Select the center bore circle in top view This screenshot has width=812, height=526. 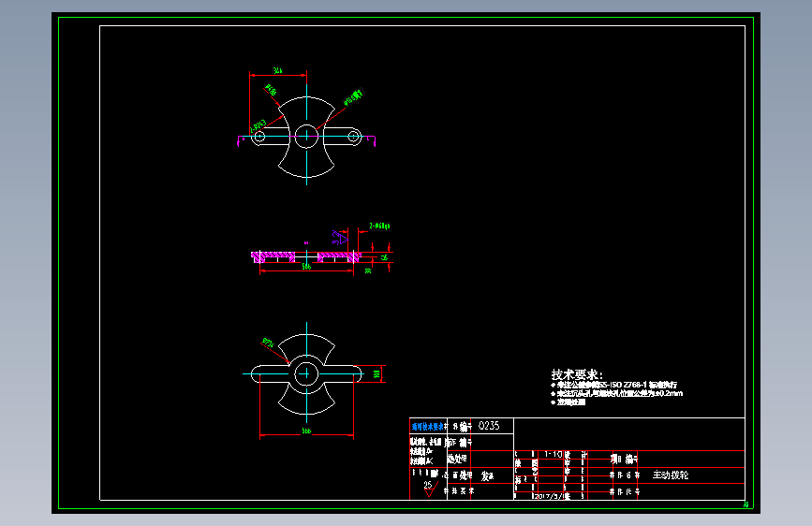tap(306, 136)
